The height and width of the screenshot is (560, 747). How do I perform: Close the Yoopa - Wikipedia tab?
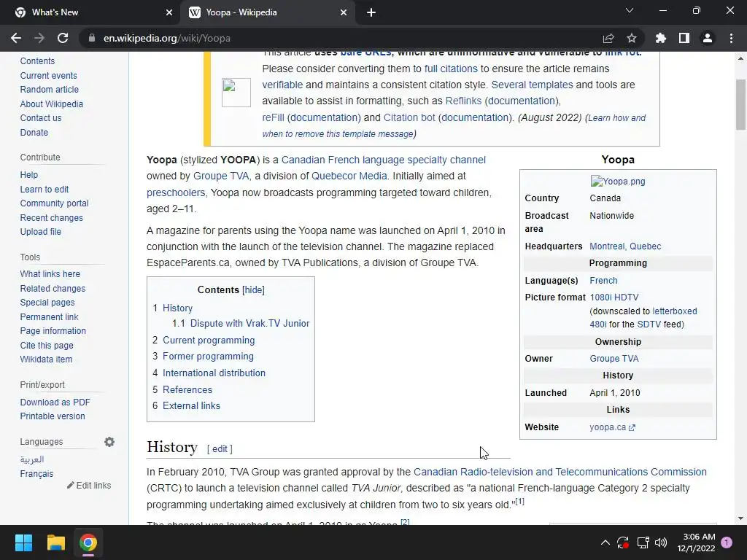(344, 12)
